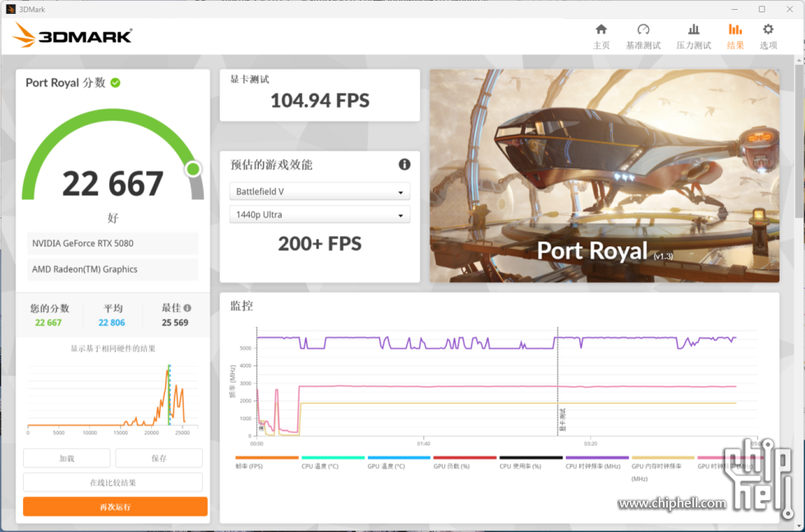Click the 200+ FPS estimate text
805x532 pixels.
(320, 244)
